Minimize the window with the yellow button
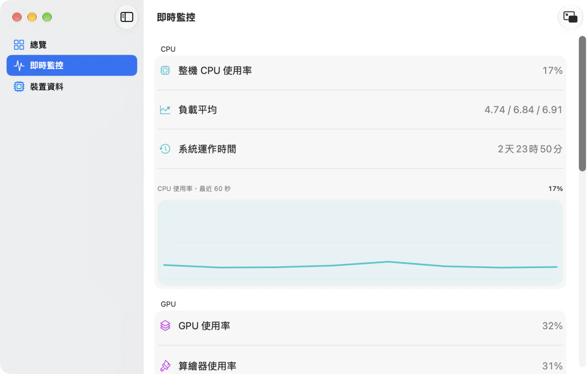 (x=32, y=17)
